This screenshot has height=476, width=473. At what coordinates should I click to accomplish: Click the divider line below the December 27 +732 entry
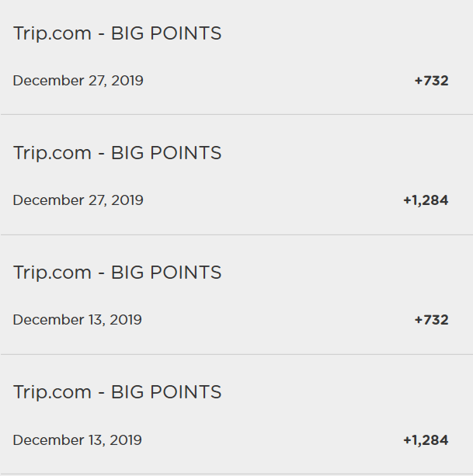(x=236, y=114)
